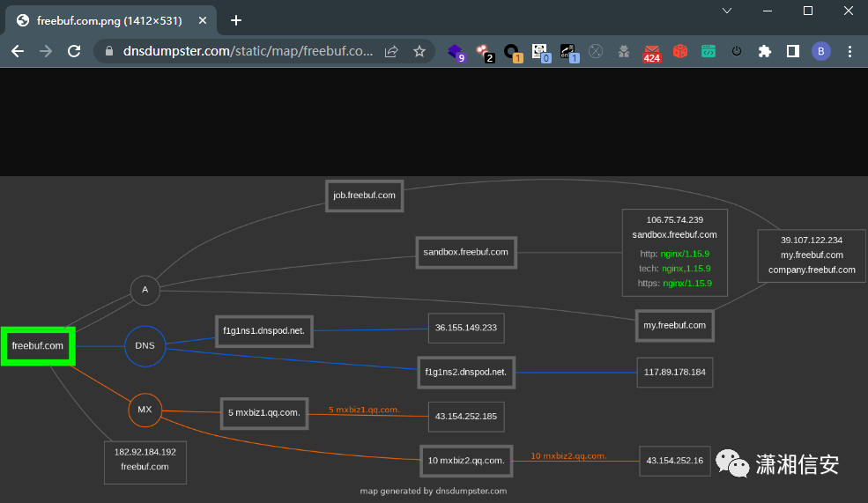Image resolution: width=868 pixels, height=503 pixels.
Task: Minimize the browser window
Action: [768, 11]
